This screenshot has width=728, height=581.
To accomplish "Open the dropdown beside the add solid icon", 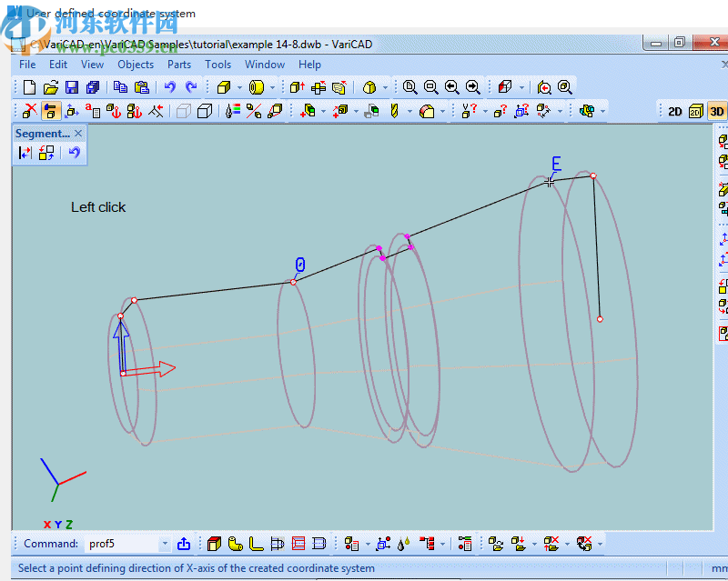I will click(323, 111).
